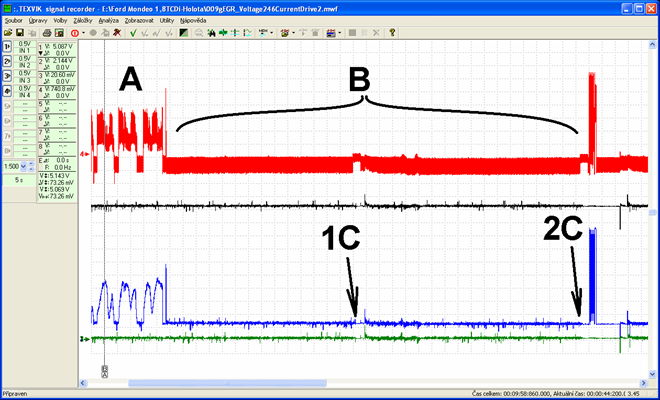Open the Soubor menu
Viewport: 660px width, 400px height.
pyautogui.click(x=14, y=20)
